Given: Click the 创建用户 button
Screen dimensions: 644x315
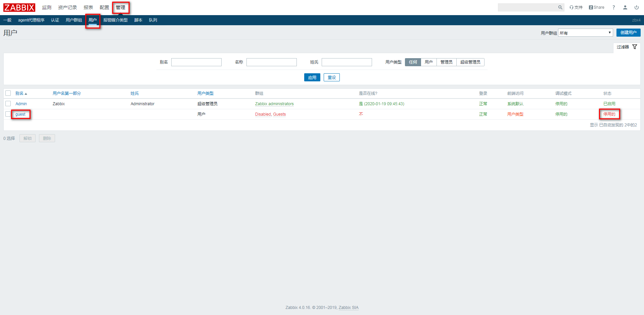Looking at the screenshot, I should (628, 33).
